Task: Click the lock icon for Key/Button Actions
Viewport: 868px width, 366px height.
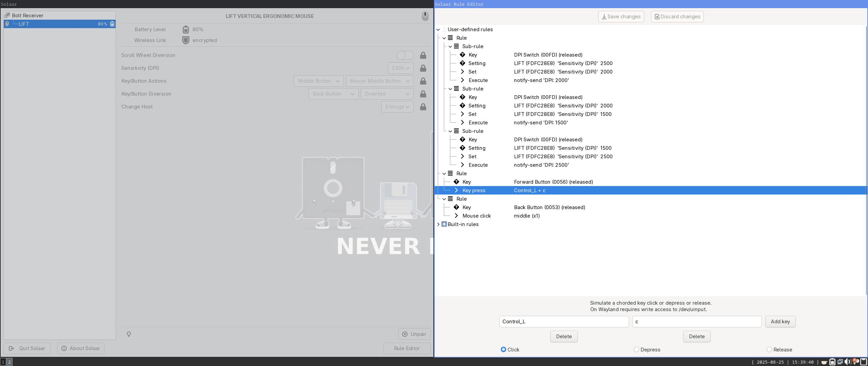Action: (x=423, y=81)
